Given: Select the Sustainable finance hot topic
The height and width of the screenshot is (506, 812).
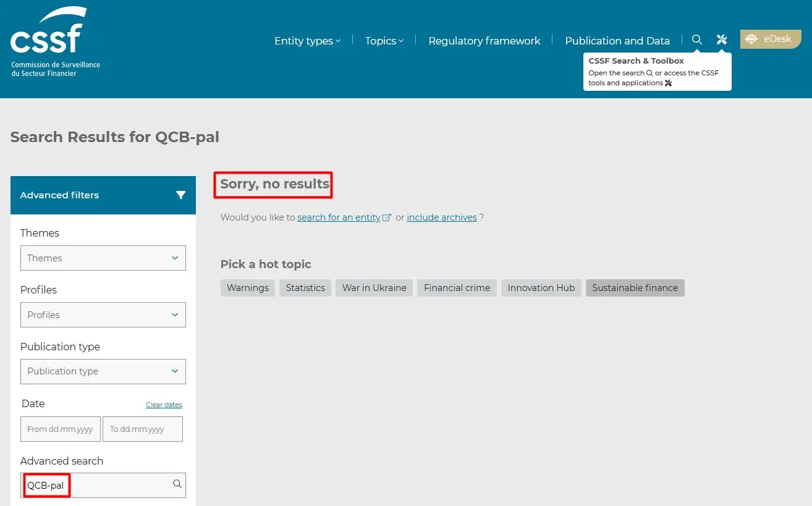Looking at the screenshot, I should tap(635, 288).
